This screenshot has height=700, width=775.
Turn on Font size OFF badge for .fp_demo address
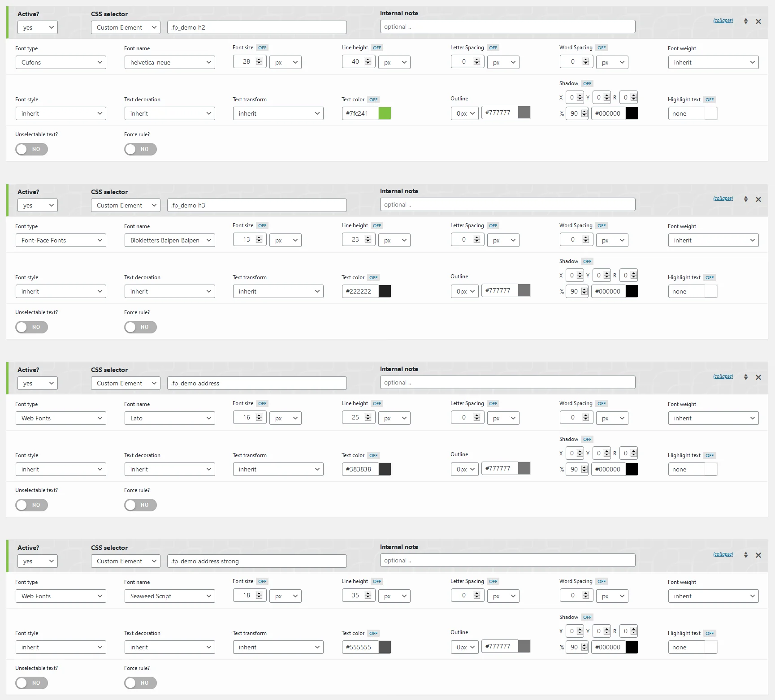click(x=262, y=403)
